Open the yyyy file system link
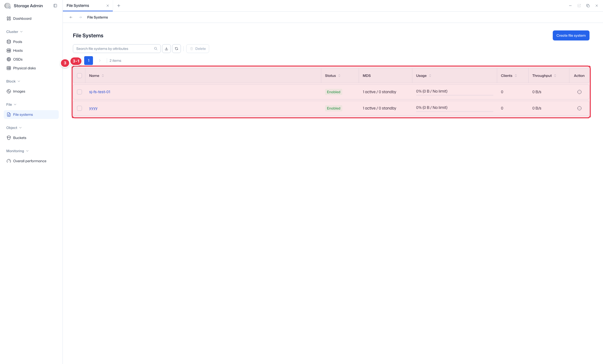Screen dimensions: 603x364 point(93,108)
